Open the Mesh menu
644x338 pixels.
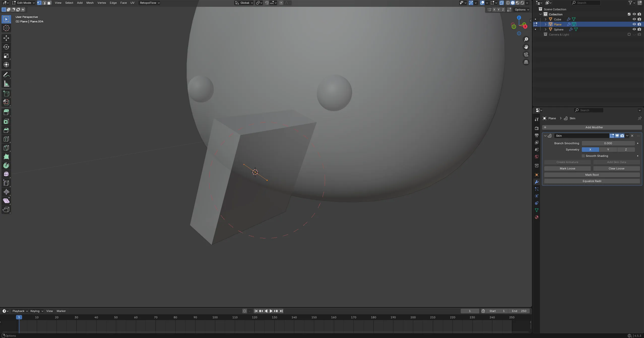coord(90,3)
